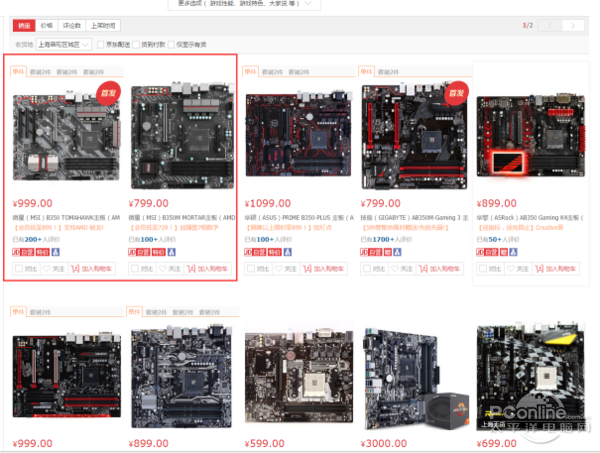This screenshot has height=453, width=600.
Task: View 1700+ reviews of GIGABYTE AB350M-Gaming 3
Action: point(386,240)
